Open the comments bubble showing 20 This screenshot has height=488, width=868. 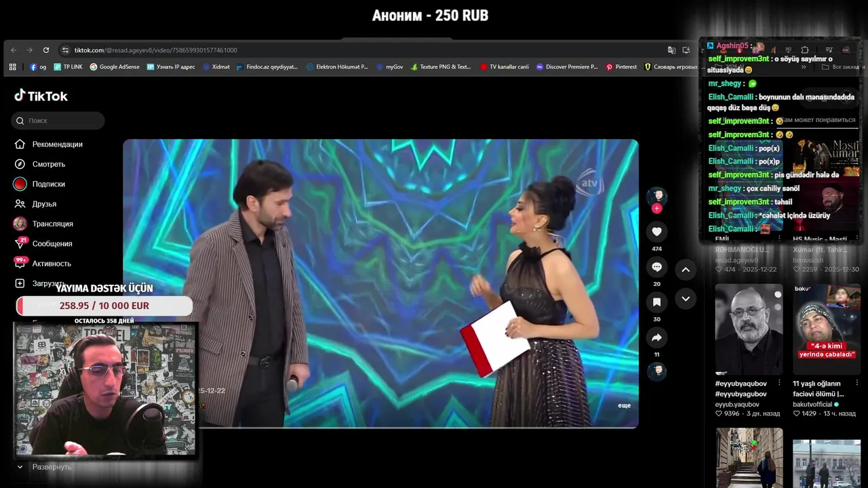pyautogui.click(x=656, y=267)
